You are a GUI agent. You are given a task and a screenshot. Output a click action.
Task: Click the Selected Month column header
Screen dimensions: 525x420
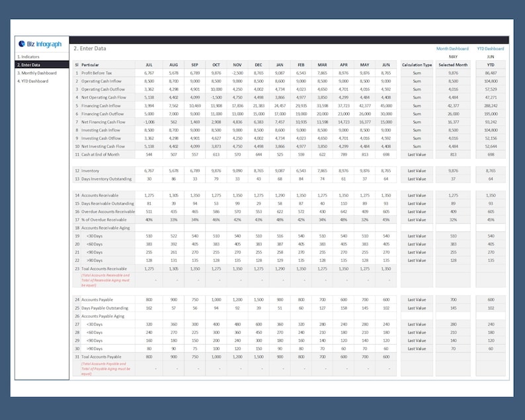453,65
